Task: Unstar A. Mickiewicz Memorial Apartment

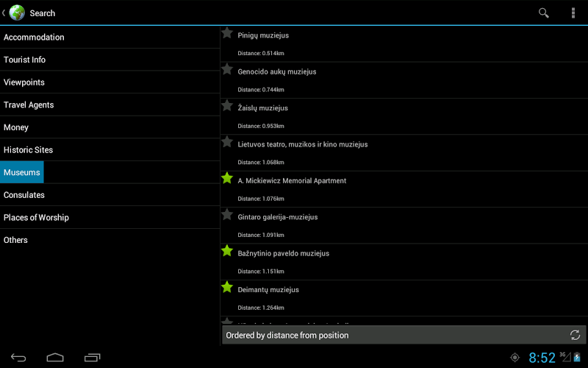Action: [227, 178]
